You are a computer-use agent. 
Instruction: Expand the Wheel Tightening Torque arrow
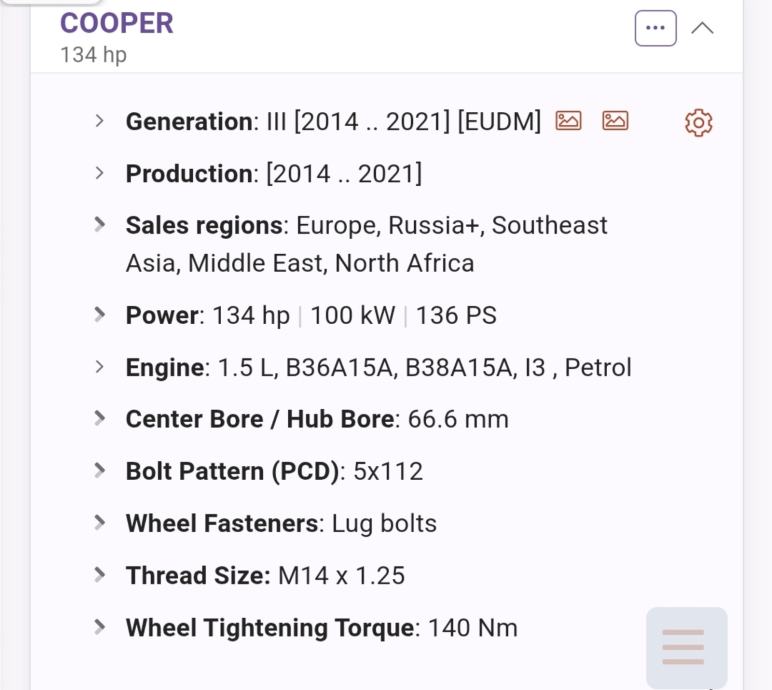click(99, 627)
